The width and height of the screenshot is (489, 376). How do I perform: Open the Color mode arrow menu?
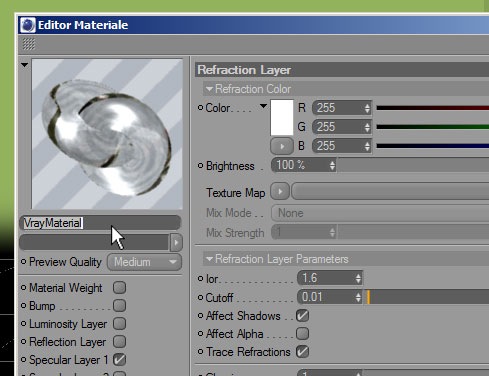pos(263,106)
